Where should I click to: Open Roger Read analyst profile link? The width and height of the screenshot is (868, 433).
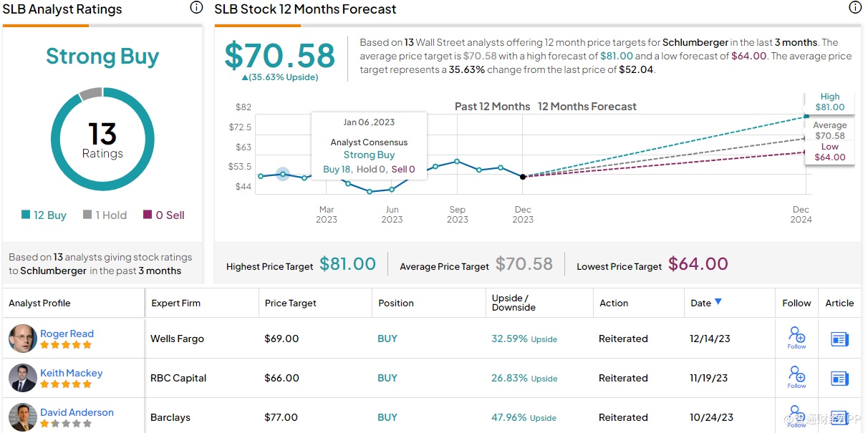point(67,334)
